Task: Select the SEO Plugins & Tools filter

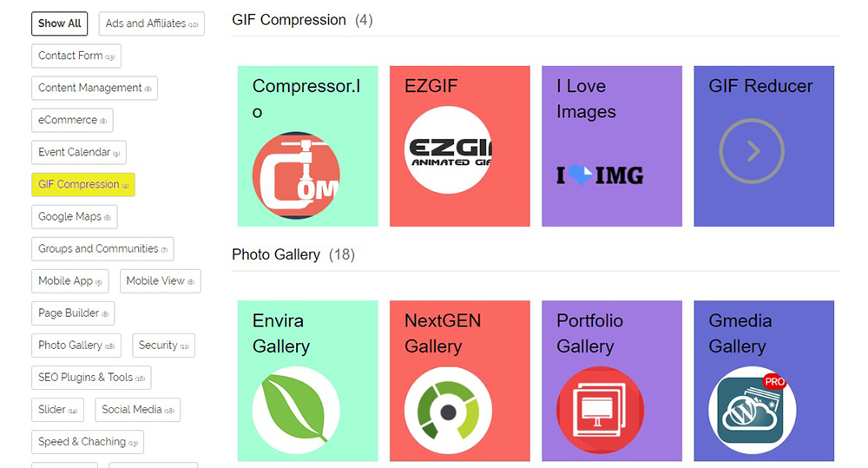Action: tap(91, 377)
